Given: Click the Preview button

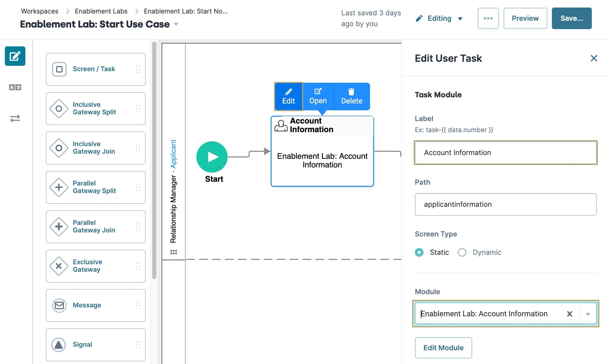Looking at the screenshot, I should point(525,18).
